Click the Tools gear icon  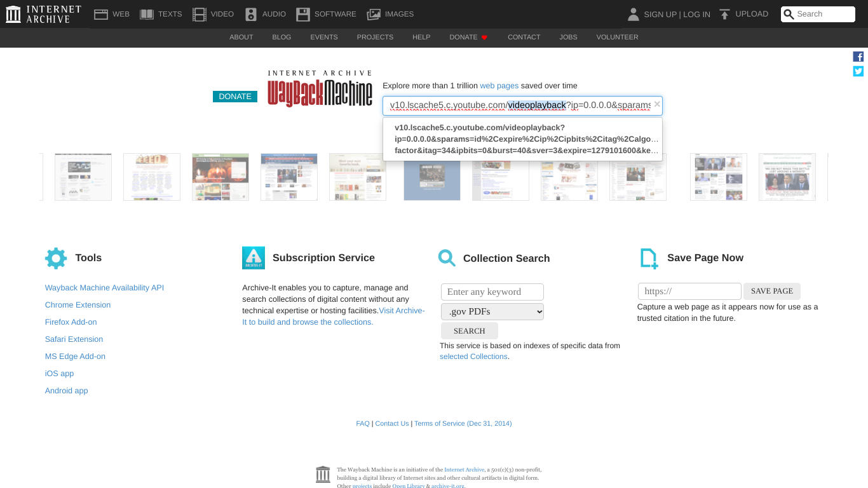tap(56, 257)
